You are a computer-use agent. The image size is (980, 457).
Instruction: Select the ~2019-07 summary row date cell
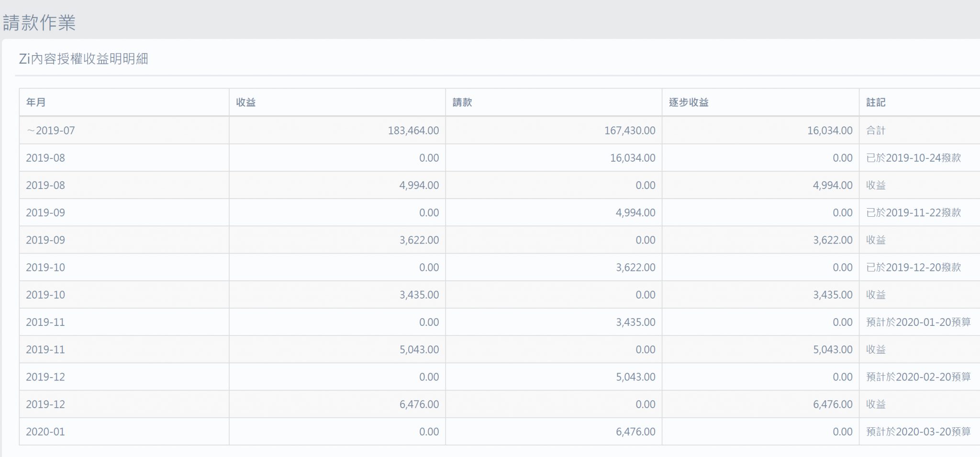click(x=51, y=131)
